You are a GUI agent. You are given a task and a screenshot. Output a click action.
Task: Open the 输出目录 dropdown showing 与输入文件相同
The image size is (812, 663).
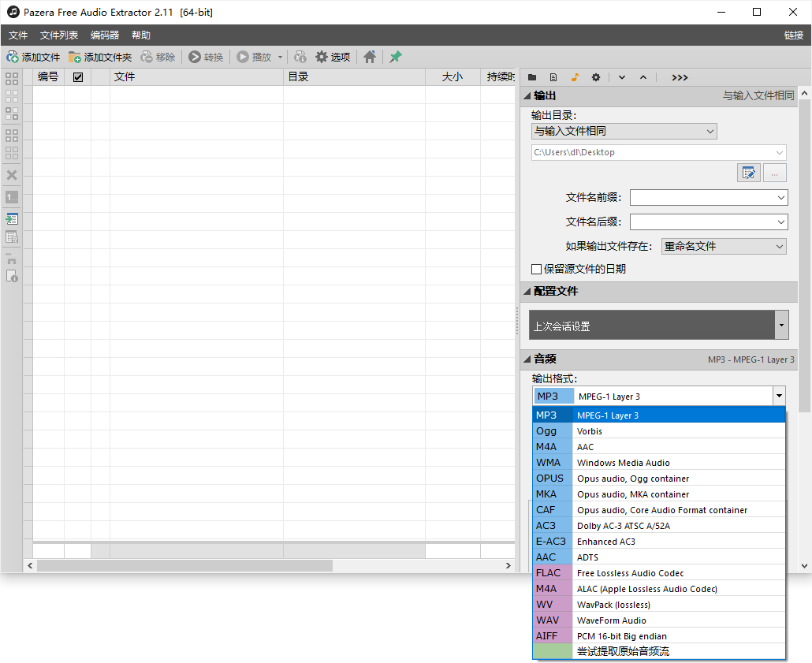click(623, 130)
